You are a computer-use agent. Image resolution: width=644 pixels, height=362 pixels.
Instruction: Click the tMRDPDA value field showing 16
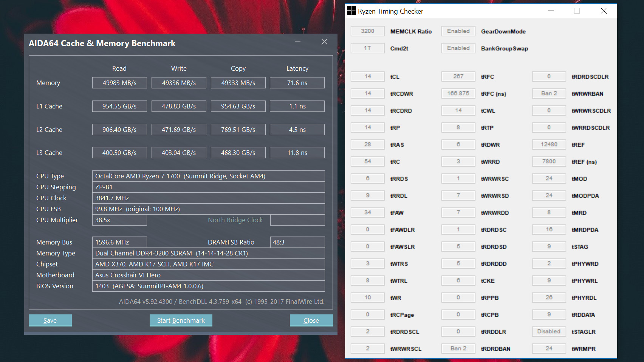pos(549,229)
